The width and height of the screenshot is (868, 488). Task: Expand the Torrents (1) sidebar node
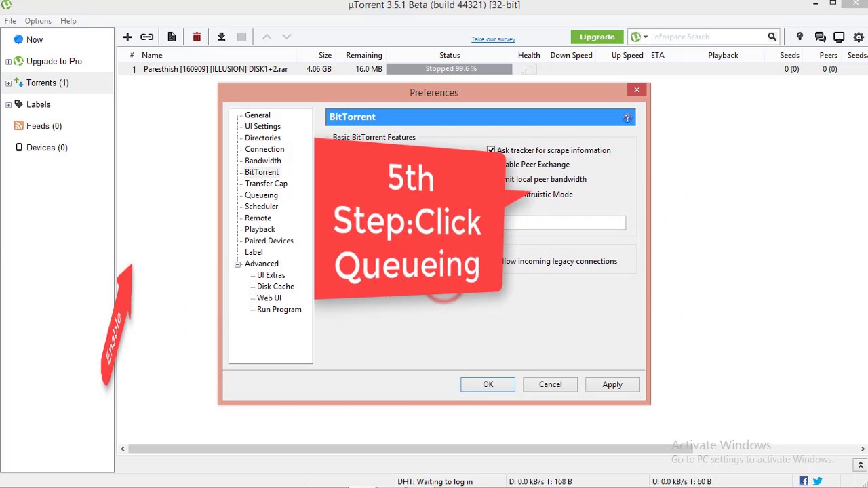click(x=8, y=83)
